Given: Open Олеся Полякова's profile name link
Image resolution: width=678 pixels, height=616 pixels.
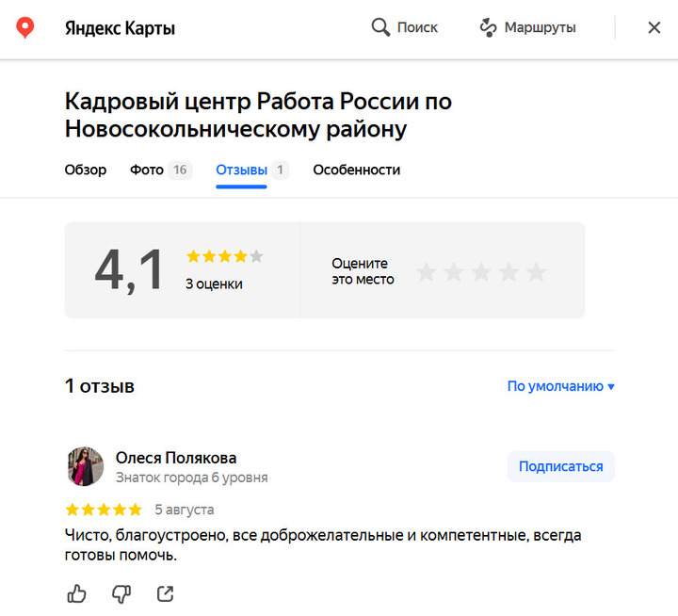Looking at the screenshot, I should click(x=176, y=458).
